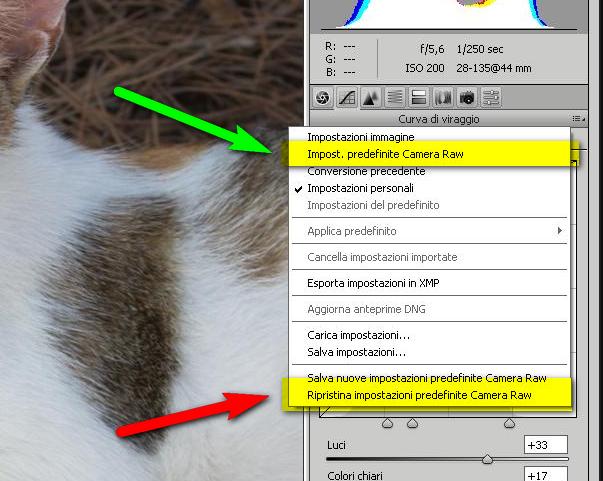
Task: Choose Impost. predefinite Camera Raw
Action: (385, 154)
